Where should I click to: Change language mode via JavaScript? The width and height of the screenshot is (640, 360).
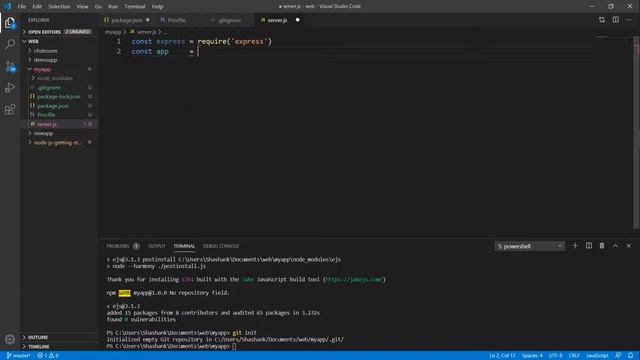[x=597, y=356]
